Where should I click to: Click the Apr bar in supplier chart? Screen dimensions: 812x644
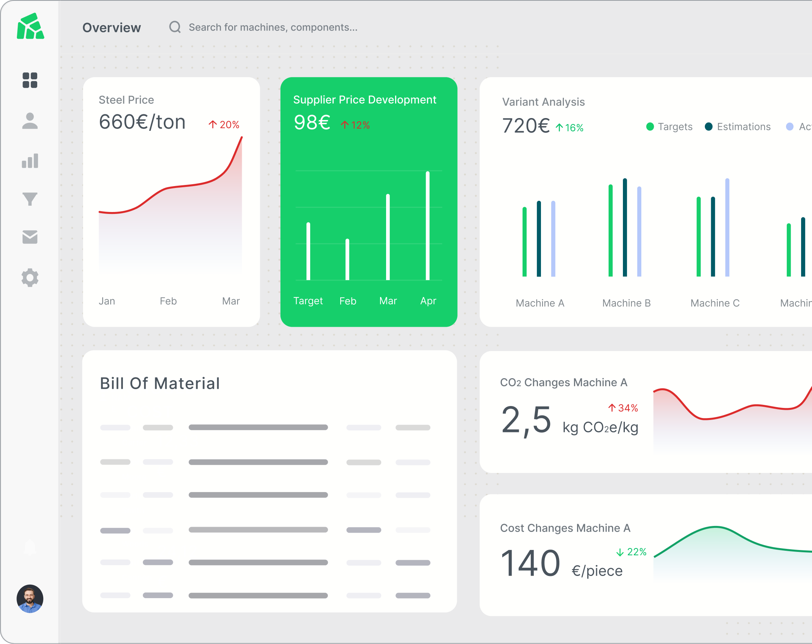tap(427, 226)
